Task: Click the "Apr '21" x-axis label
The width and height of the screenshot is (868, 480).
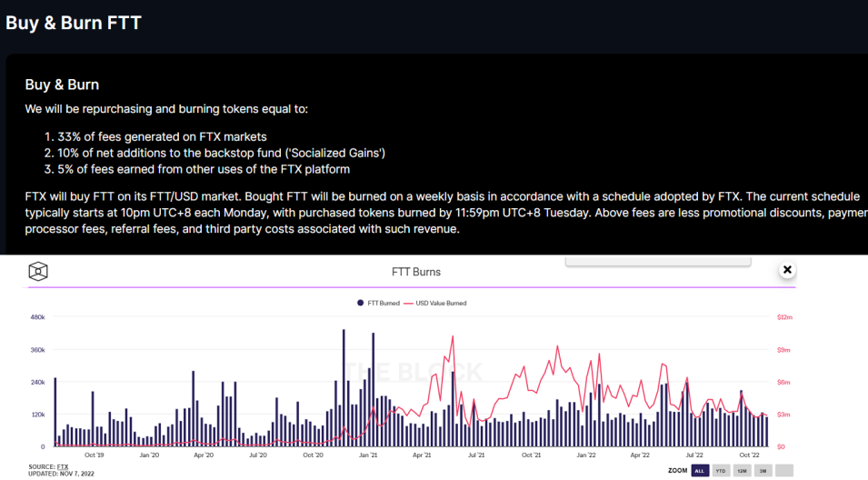Action: [422, 455]
